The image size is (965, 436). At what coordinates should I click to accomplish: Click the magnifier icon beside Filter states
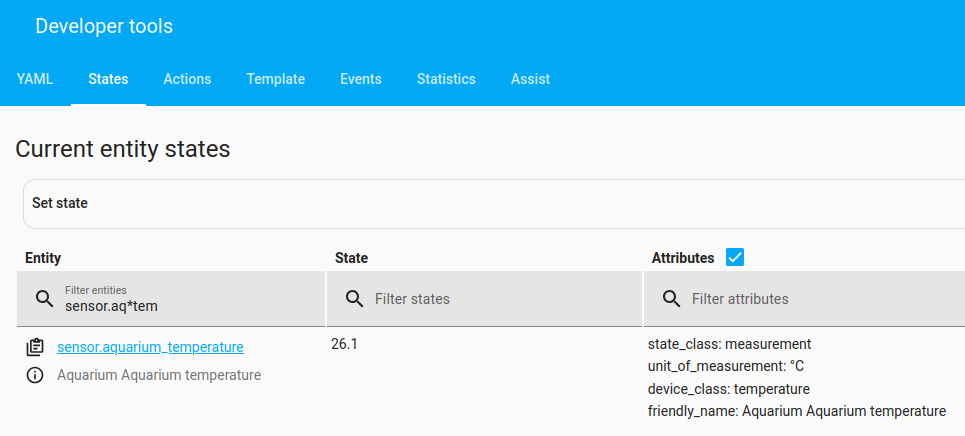point(353,298)
